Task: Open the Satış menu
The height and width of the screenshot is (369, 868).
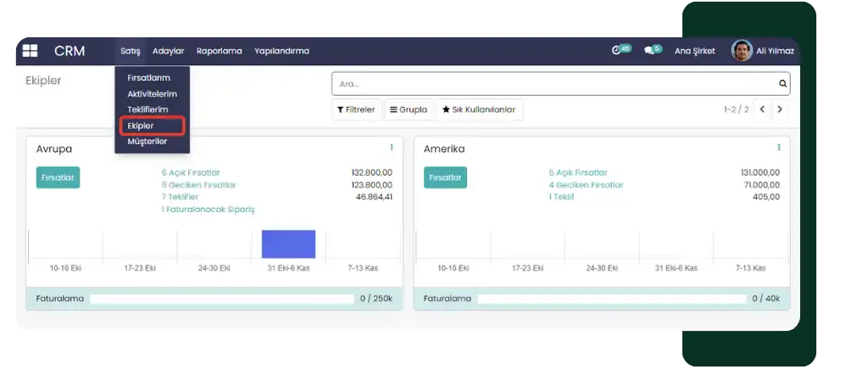Action: pos(130,51)
